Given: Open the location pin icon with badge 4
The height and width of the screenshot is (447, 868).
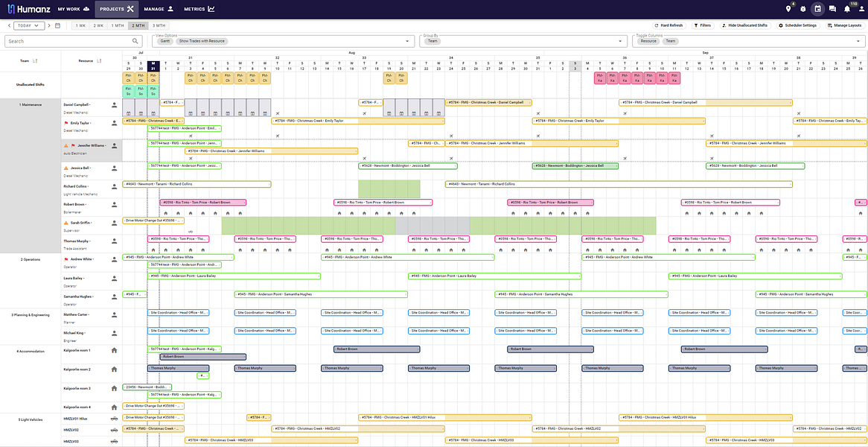Looking at the screenshot, I should (789, 9).
